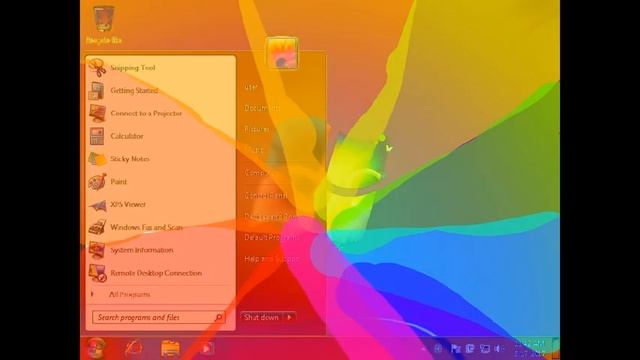
Task: Click the Connect to a Projector icon
Action: click(x=97, y=113)
